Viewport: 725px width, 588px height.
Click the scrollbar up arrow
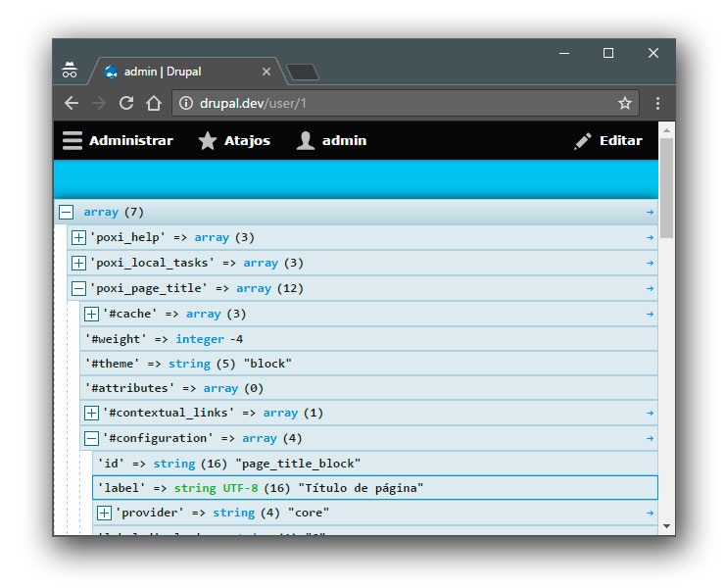tap(667, 130)
